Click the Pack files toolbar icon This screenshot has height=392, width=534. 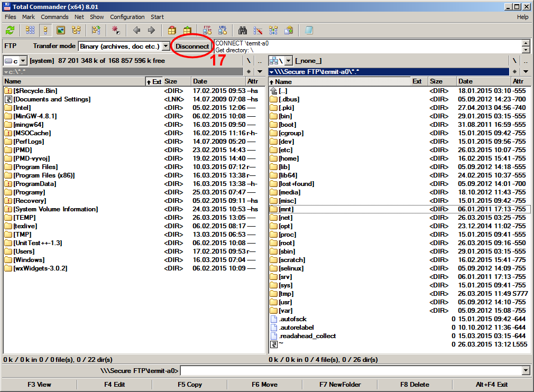click(171, 30)
